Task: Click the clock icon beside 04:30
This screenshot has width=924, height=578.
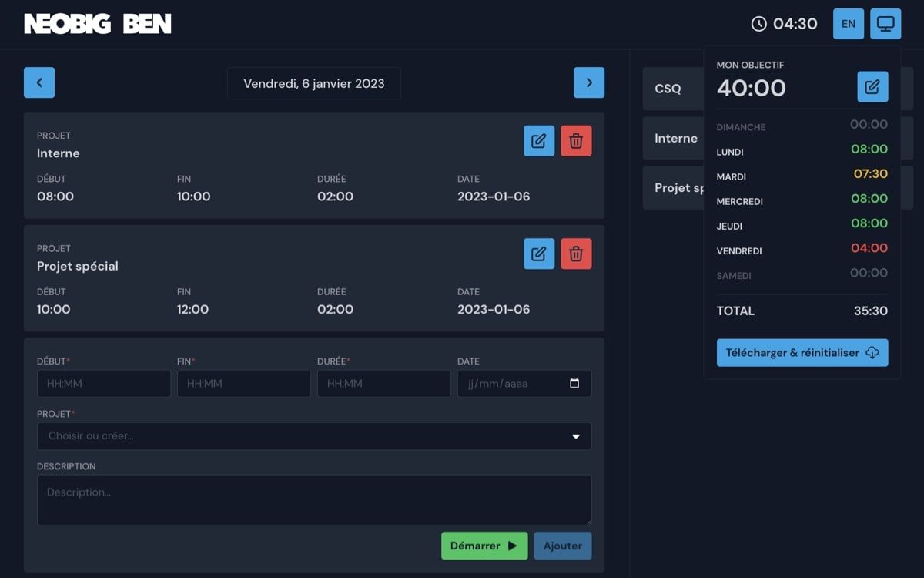Action: pyautogui.click(x=759, y=24)
